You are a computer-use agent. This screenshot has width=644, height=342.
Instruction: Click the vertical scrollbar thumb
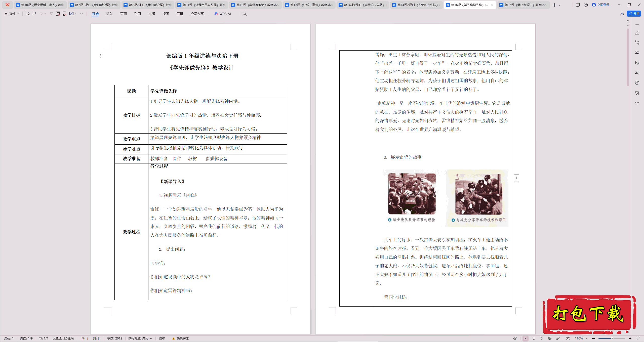point(628,57)
